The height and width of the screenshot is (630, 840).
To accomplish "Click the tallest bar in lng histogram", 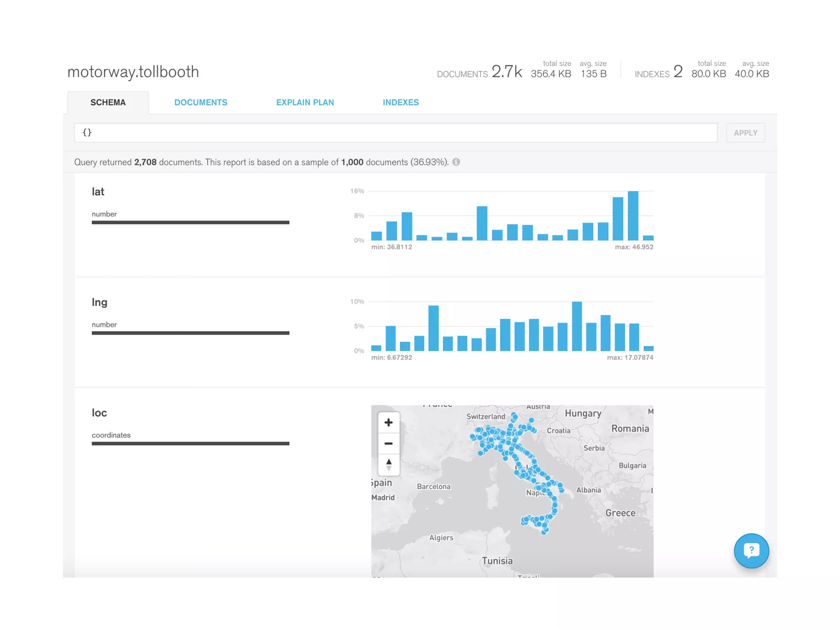I will click(x=577, y=326).
